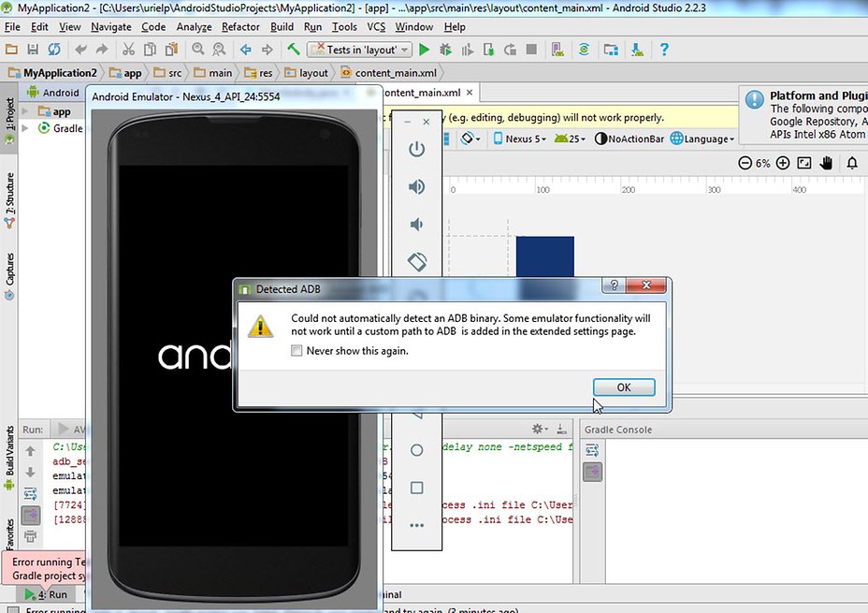Image resolution: width=868 pixels, height=613 pixels.
Task: Open the VCS menu
Action: 376,26
